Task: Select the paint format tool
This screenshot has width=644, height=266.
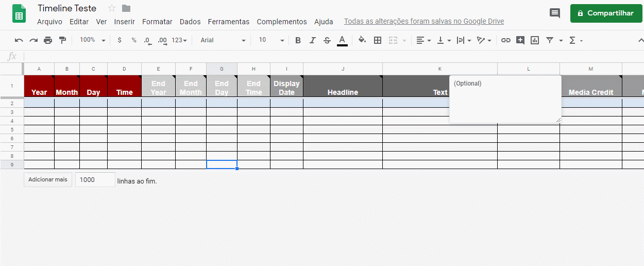Action: pyautogui.click(x=62, y=40)
